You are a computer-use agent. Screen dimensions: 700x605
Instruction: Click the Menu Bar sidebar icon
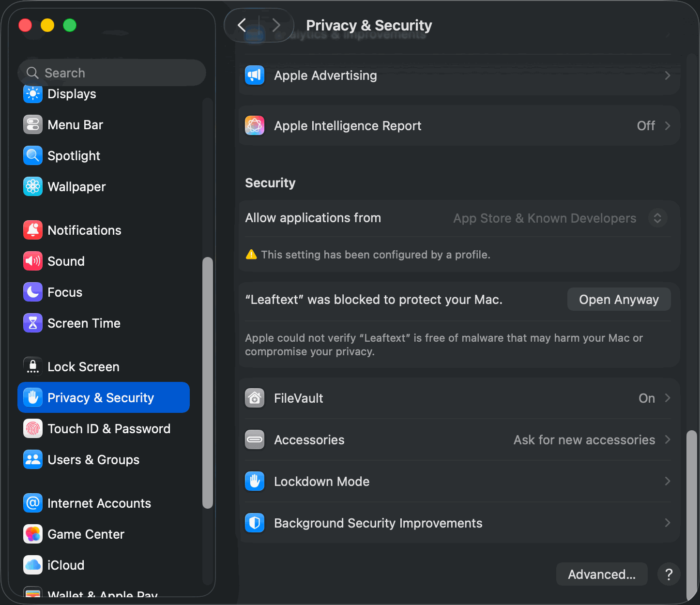coord(33,125)
